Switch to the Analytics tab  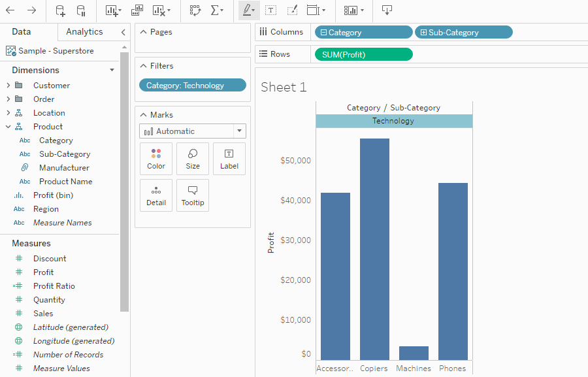click(x=86, y=31)
